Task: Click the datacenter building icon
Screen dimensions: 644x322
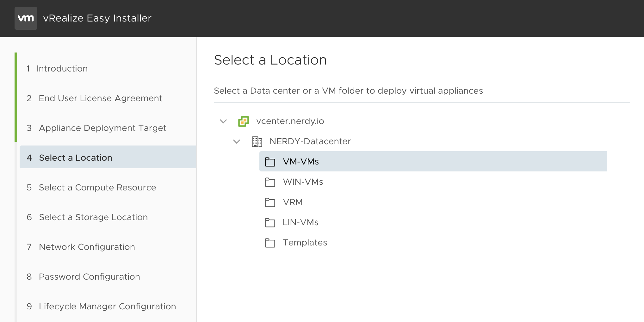Action: 257,141
